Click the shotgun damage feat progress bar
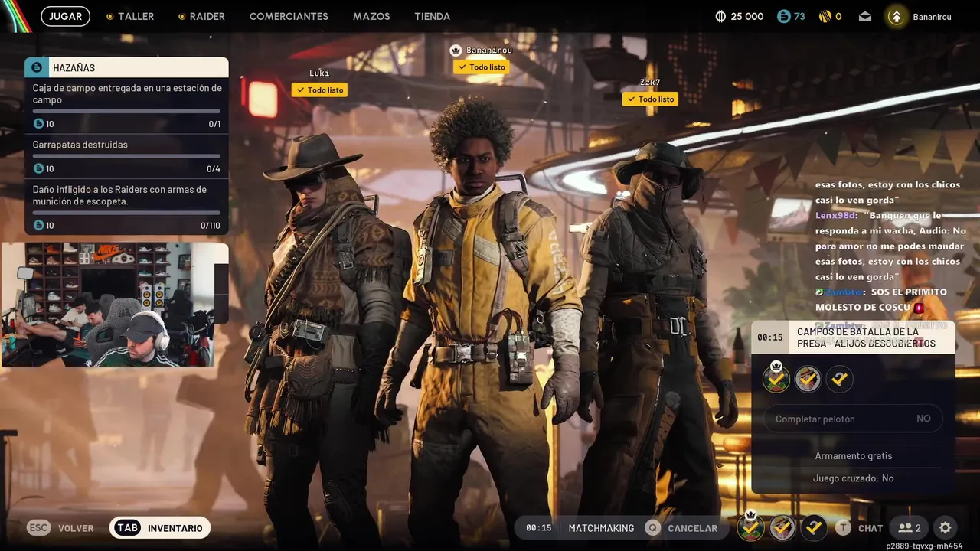980x551 pixels. 126,213
